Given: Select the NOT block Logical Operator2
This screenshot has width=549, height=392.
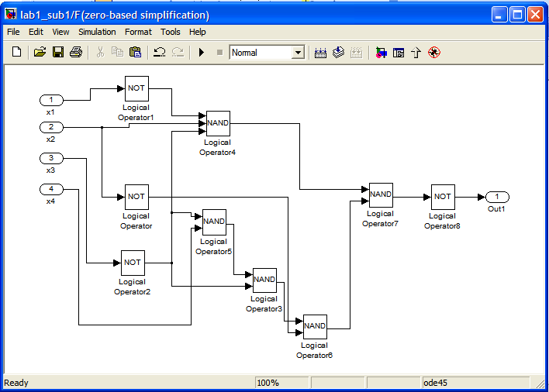Looking at the screenshot, I should click(133, 263).
